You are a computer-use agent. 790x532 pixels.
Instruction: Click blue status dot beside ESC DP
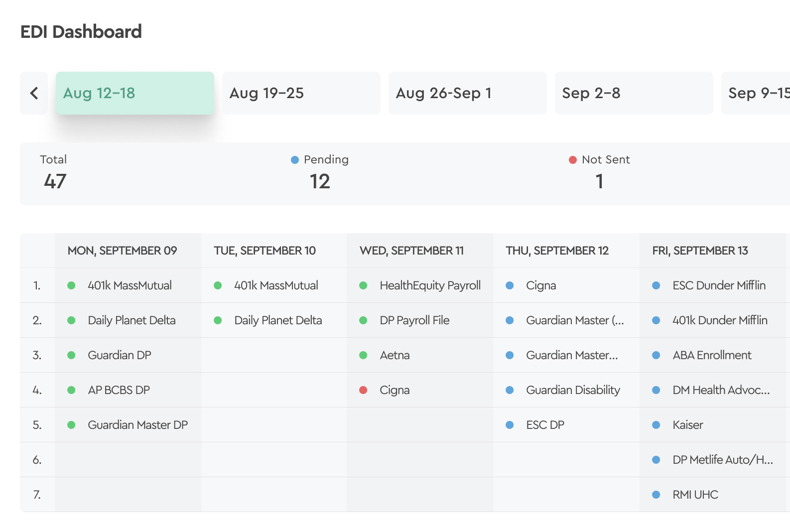(510, 425)
